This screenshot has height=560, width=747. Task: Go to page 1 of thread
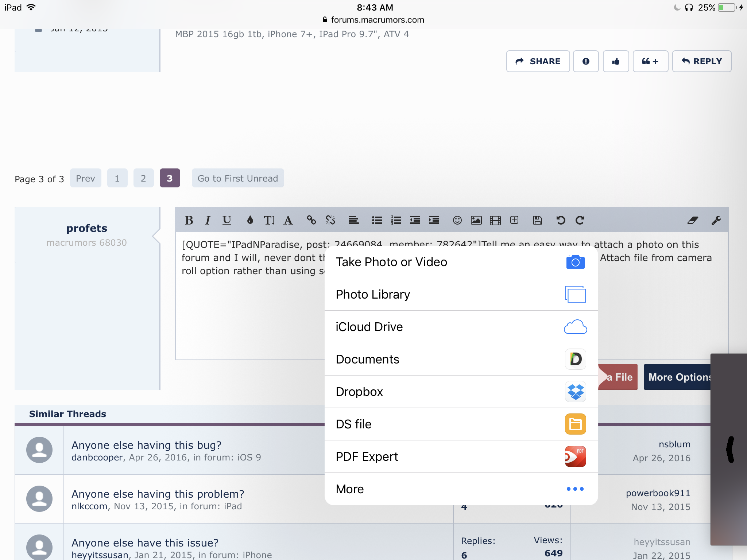click(117, 178)
